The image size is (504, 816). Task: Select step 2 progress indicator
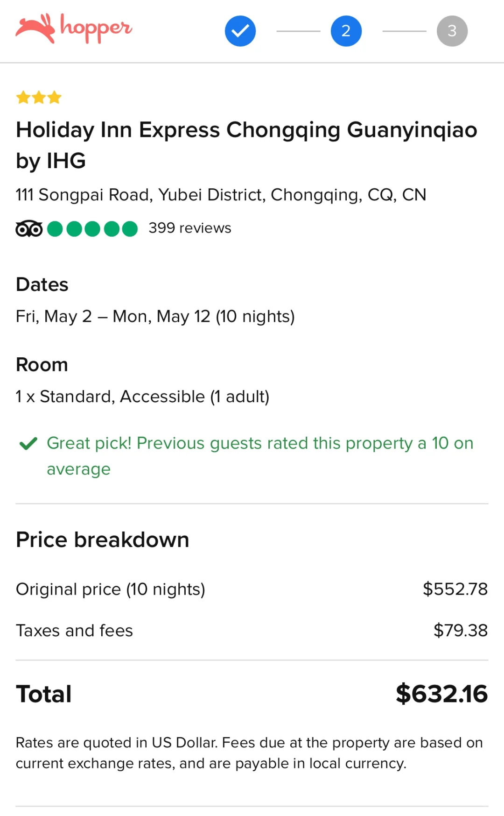coord(346,31)
